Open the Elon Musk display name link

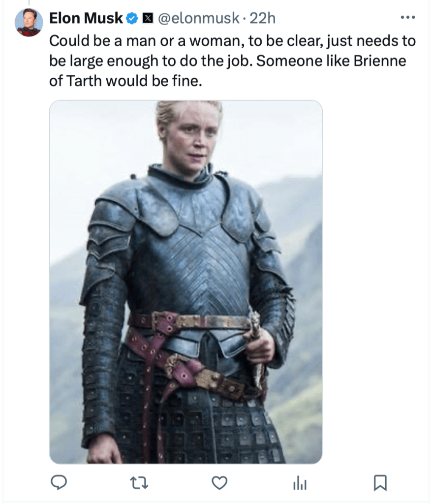[x=86, y=19]
